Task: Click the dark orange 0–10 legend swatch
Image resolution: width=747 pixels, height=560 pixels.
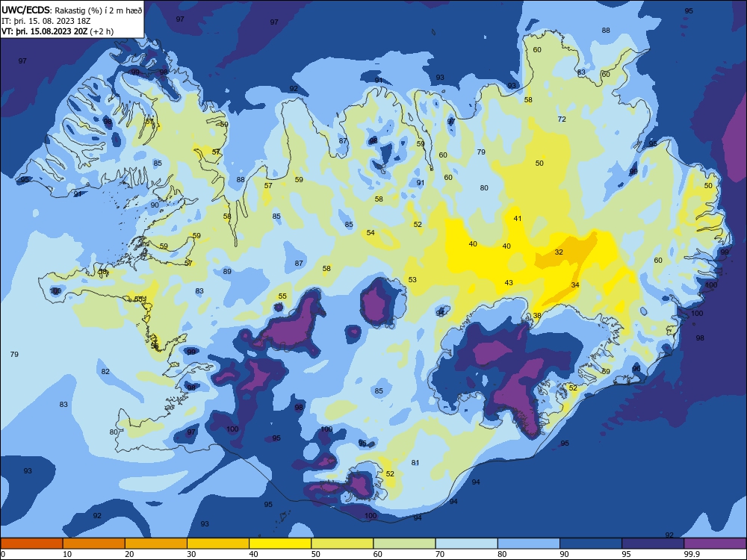Action: point(31,544)
